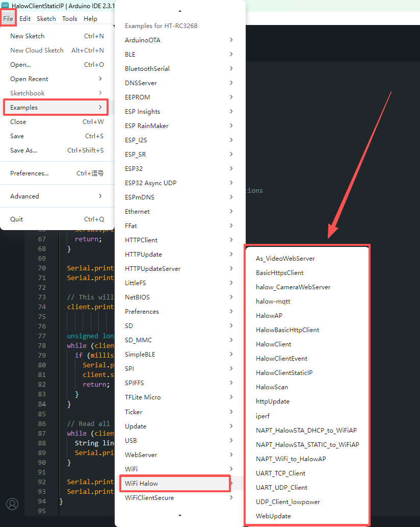
Task: Click Open... in the File menu
Action: click(x=57, y=64)
